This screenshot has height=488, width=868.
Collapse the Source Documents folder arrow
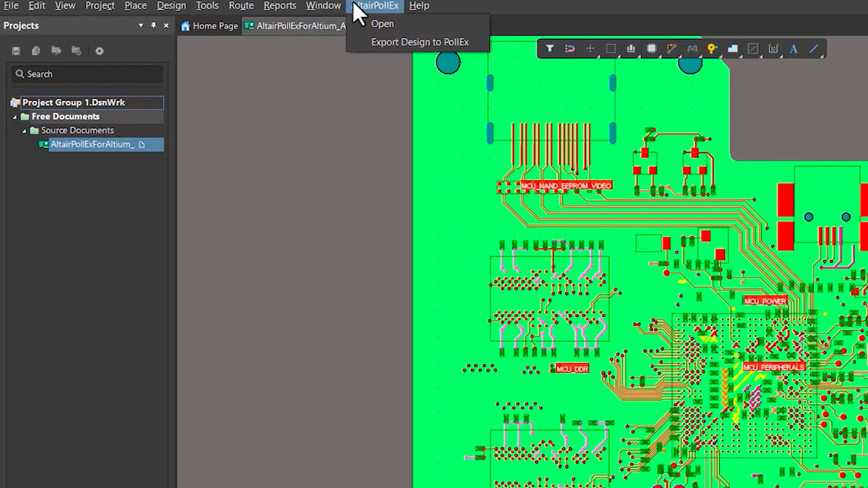tap(24, 130)
